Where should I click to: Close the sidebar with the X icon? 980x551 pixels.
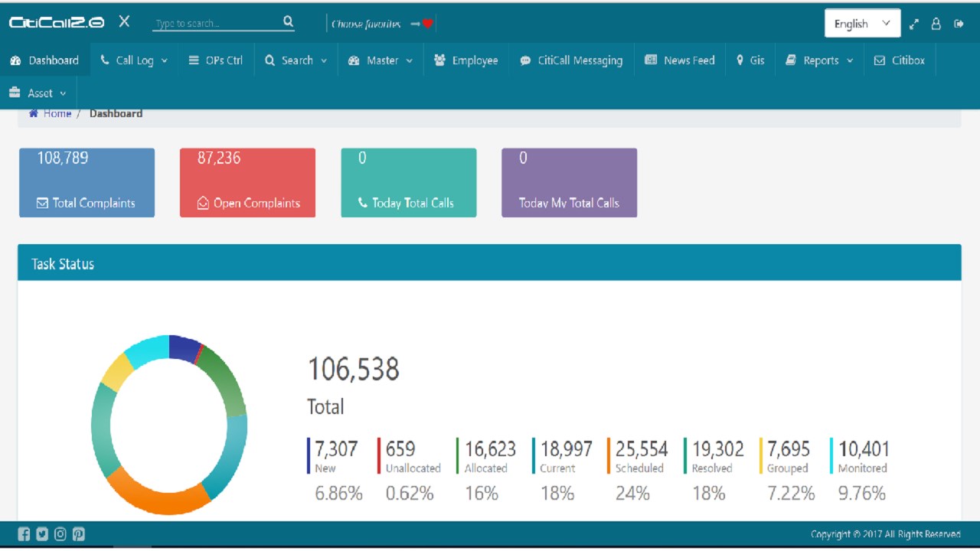click(124, 22)
